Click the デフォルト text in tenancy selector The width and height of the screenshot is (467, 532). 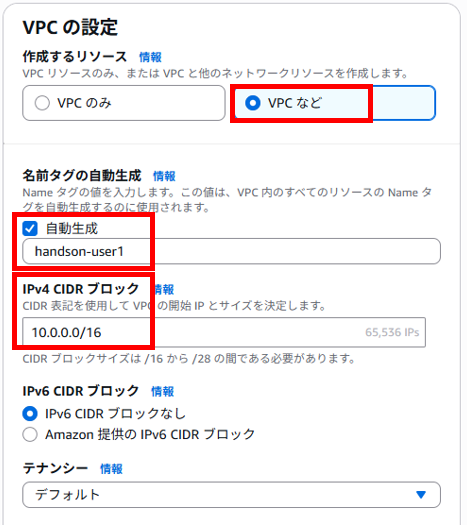(x=68, y=495)
